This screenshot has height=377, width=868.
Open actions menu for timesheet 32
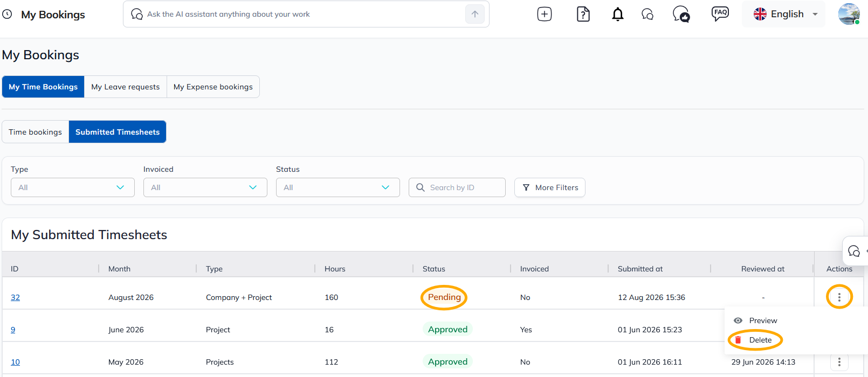coord(839,297)
